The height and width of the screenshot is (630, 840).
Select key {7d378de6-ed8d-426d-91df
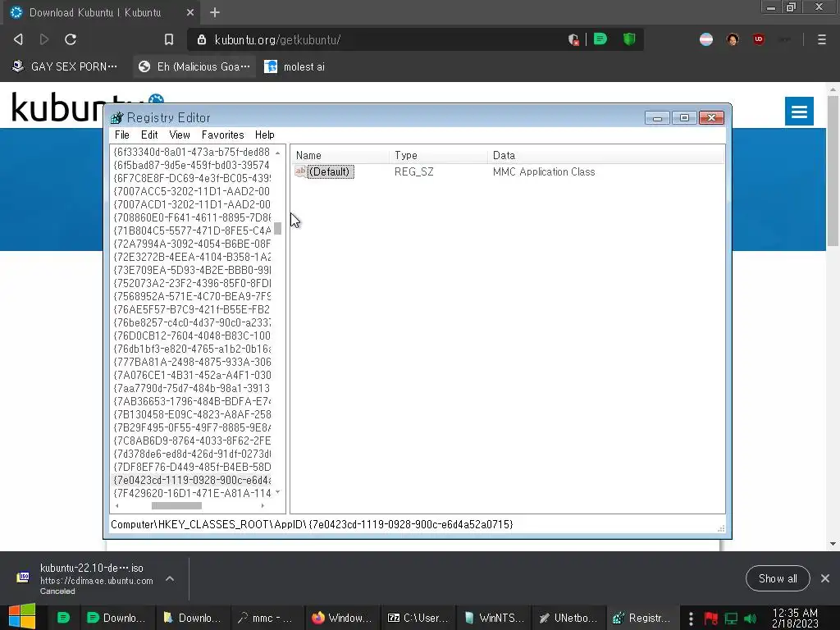(192, 454)
